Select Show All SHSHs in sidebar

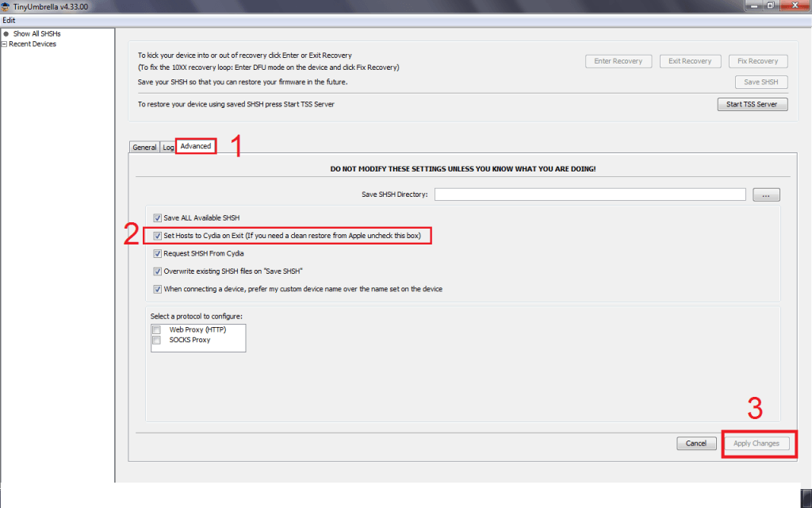pos(36,33)
